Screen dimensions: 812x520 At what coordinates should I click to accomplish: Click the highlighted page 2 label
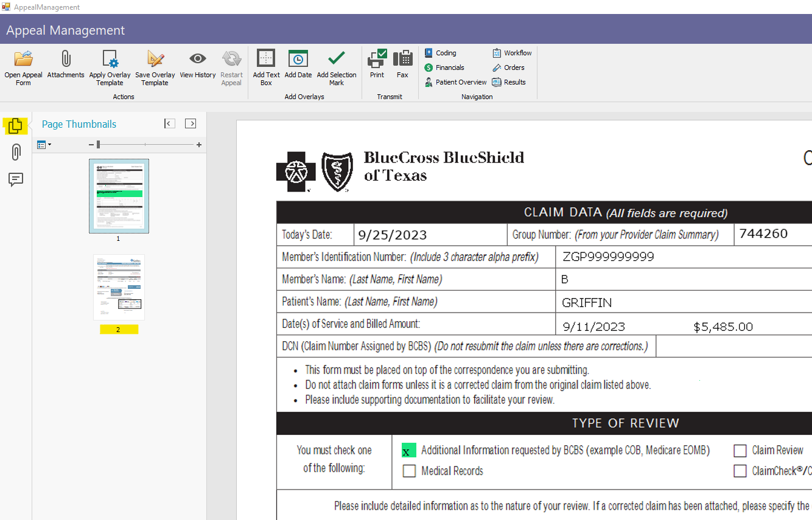119,329
